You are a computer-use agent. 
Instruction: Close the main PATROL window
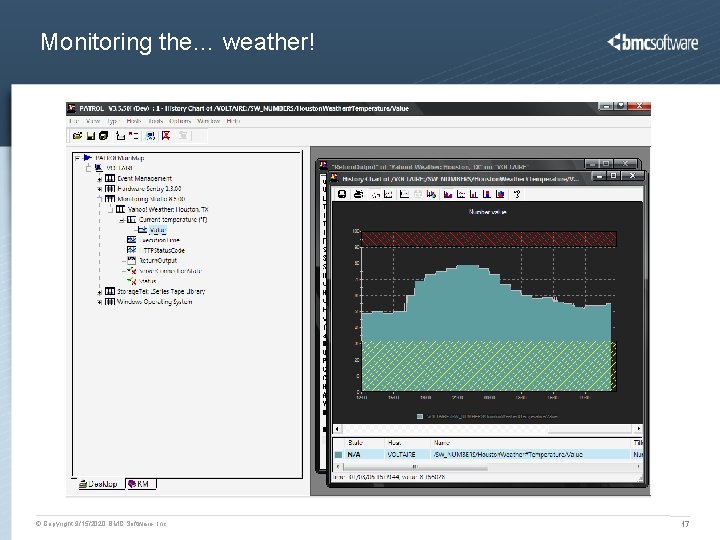click(x=639, y=107)
